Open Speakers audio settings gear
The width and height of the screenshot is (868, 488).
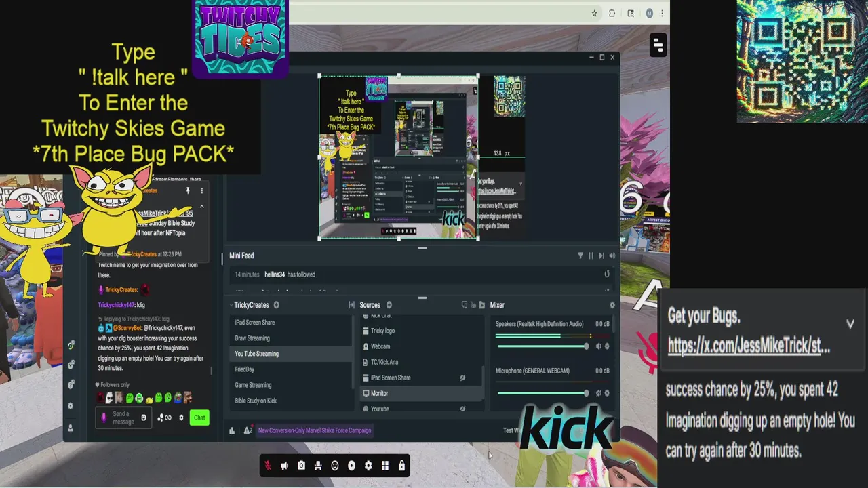607,346
